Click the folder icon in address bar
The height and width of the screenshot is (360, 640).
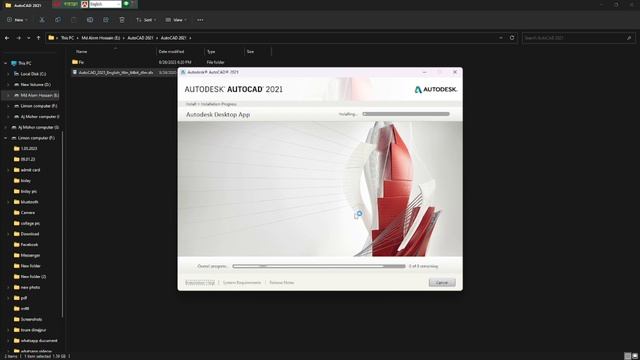[51, 38]
